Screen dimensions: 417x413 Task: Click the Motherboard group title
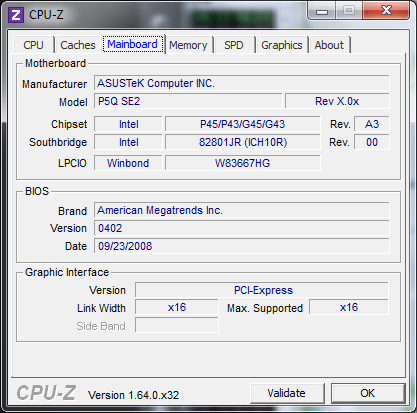55,63
